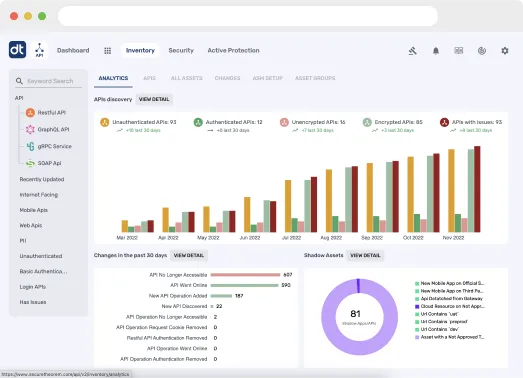Click the Authenticated APIs green icon
Viewport: 523px width, 378px height.
198,122
